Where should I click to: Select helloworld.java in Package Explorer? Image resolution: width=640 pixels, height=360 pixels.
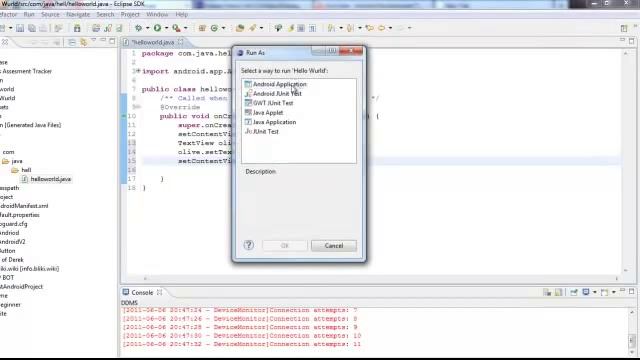pos(51,179)
